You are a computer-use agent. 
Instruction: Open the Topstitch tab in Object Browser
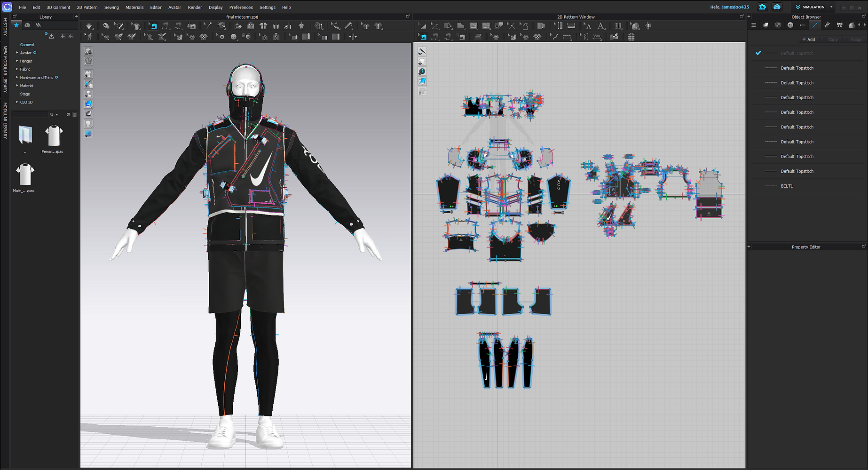click(x=814, y=25)
